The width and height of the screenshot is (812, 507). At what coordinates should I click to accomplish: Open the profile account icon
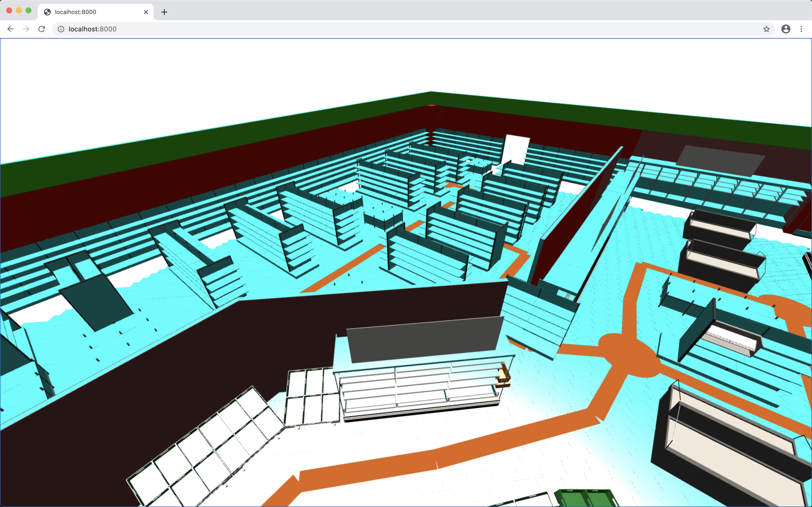tap(785, 29)
